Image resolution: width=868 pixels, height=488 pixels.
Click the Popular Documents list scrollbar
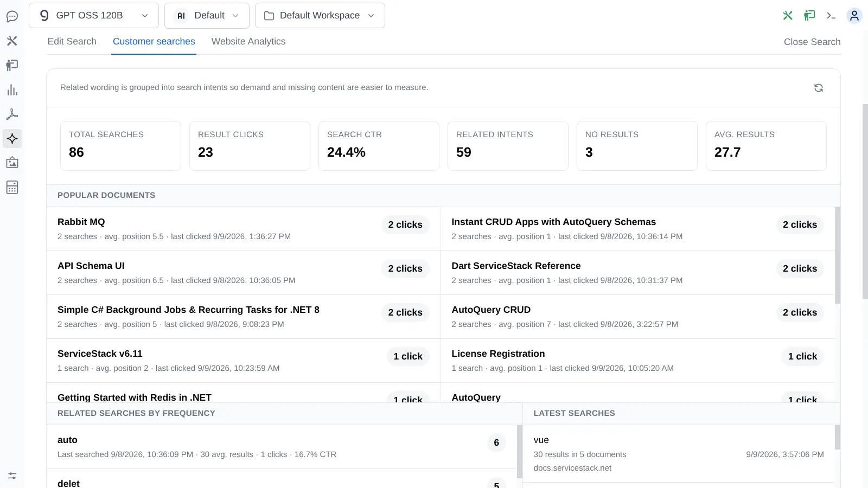click(x=838, y=255)
